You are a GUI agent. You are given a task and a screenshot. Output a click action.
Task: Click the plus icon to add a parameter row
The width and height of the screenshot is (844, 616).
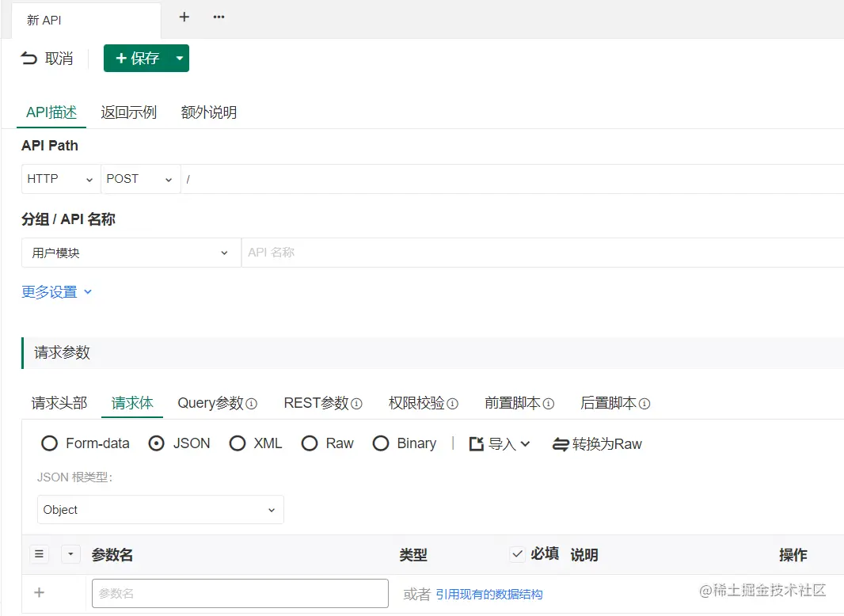pos(40,592)
